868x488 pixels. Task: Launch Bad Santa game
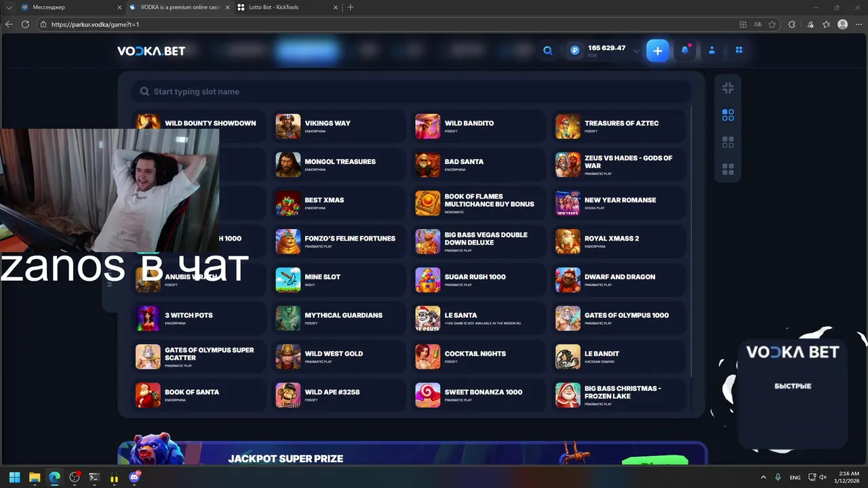click(x=478, y=165)
